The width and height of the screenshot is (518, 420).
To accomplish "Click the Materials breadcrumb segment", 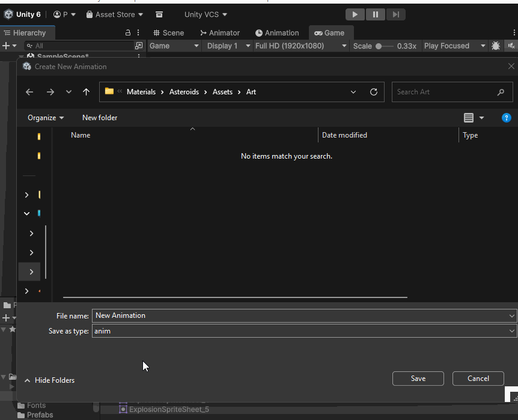I will 141,92.
